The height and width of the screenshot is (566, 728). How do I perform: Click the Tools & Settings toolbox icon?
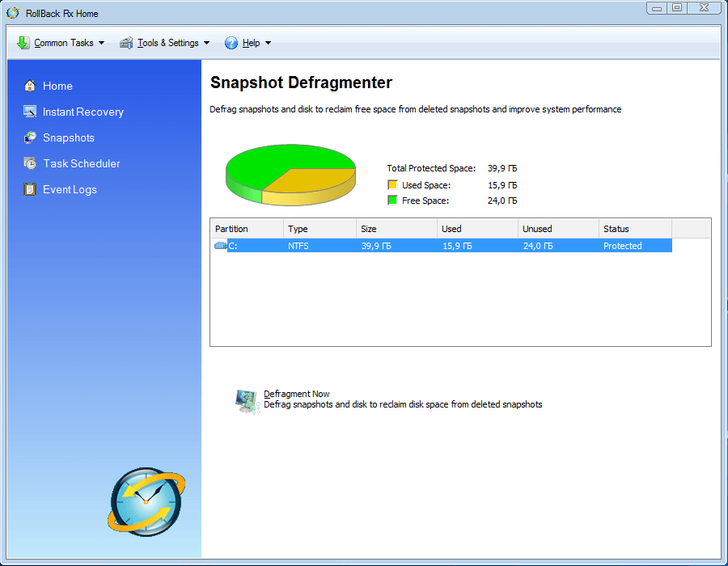126,43
